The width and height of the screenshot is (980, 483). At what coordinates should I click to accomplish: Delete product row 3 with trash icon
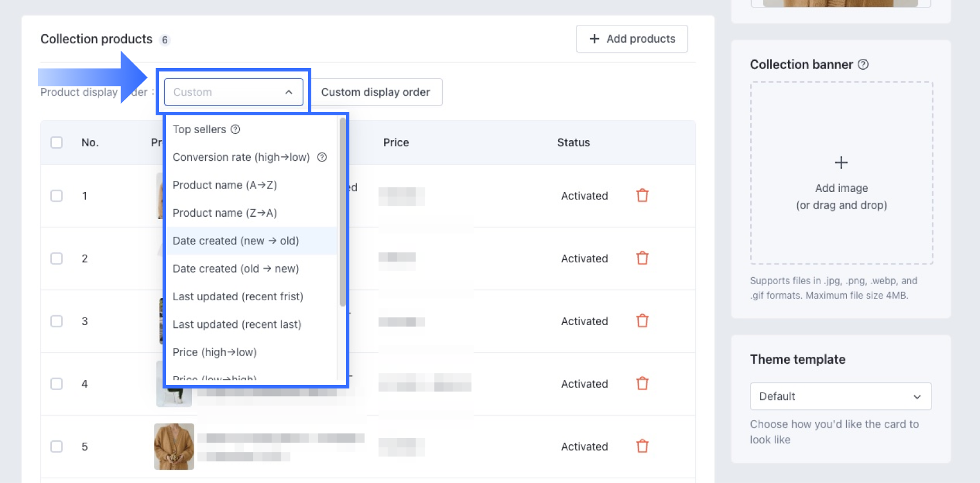pos(642,321)
